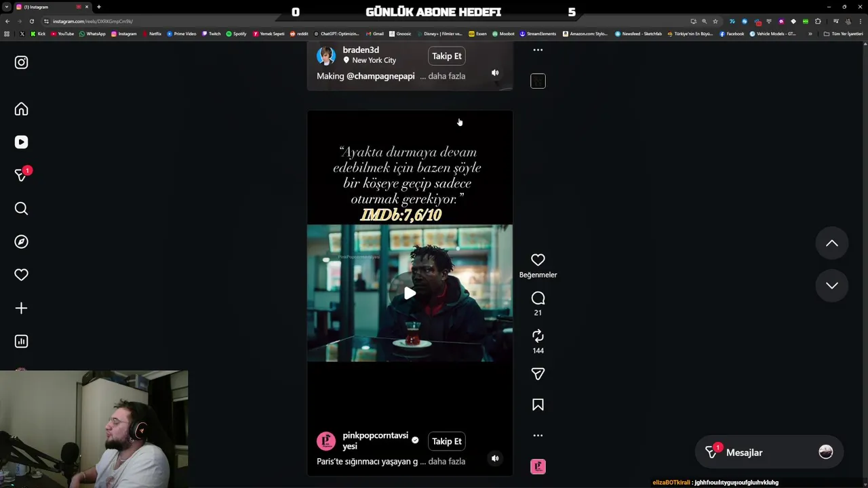Toggle sound on pinkpopcorntavsiyesi reel

(495, 458)
